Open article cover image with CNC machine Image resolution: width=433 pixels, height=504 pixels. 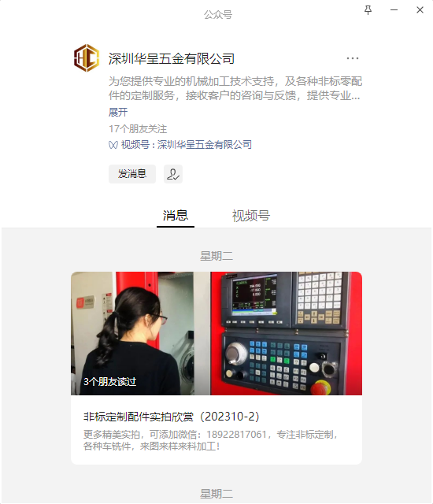coord(216,333)
